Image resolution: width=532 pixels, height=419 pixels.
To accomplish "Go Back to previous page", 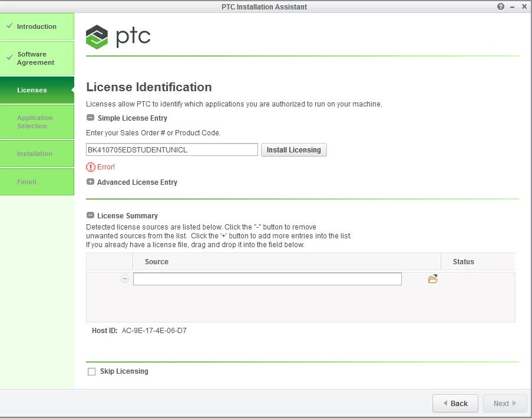I will [455, 404].
